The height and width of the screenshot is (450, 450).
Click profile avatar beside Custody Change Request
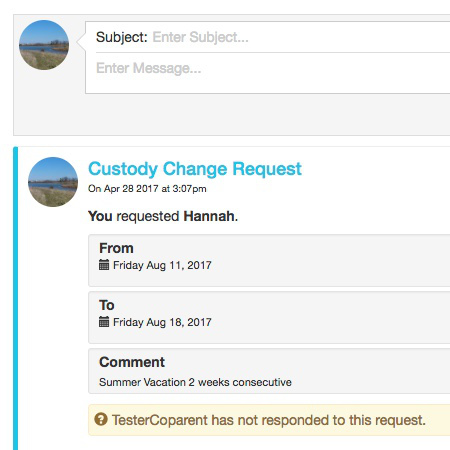[53, 182]
